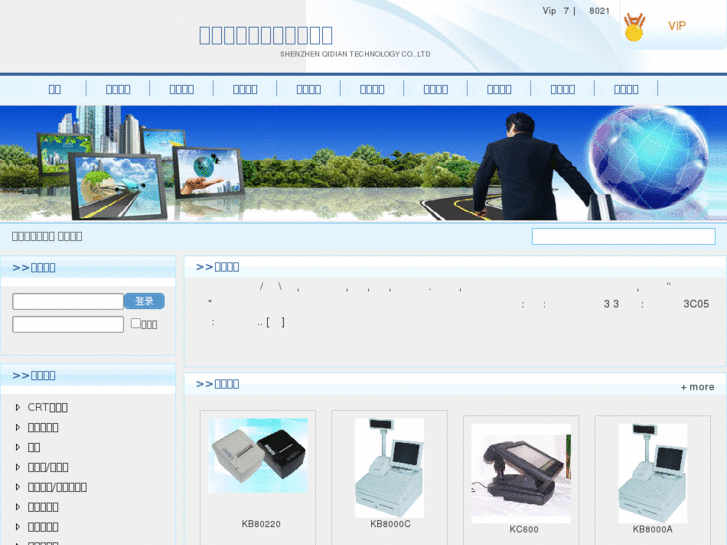
Task: Select the first item in navigation bar
Action: pyautogui.click(x=55, y=89)
